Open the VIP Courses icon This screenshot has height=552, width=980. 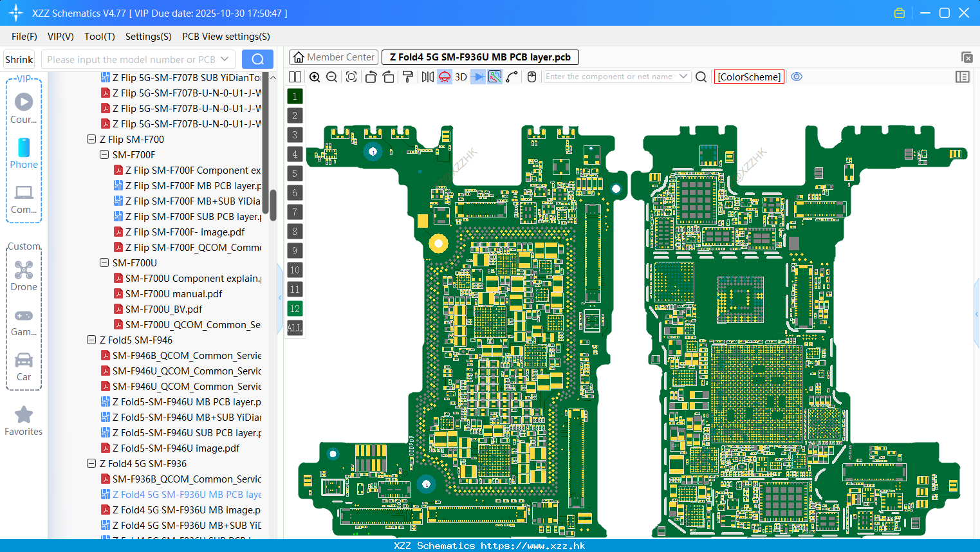(x=24, y=108)
